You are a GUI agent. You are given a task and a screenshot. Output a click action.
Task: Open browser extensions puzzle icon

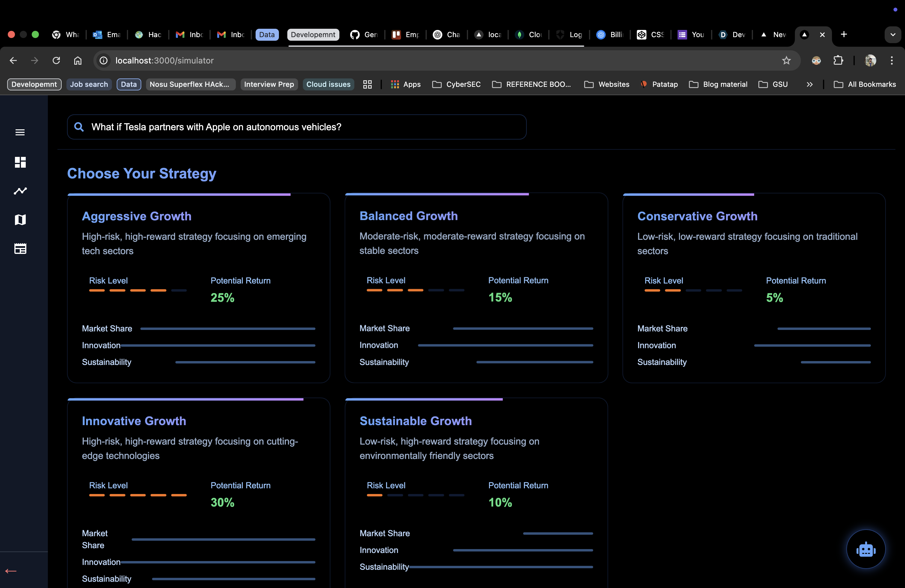[838, 60]
